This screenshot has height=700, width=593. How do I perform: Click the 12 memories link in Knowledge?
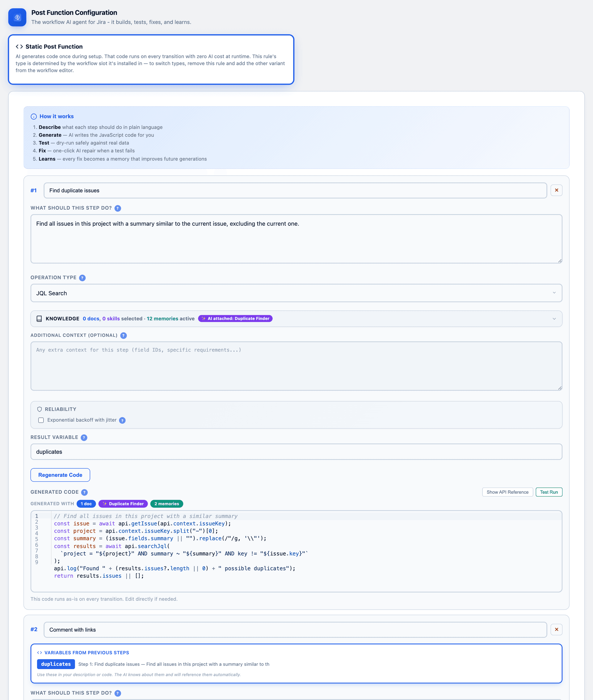[162, 319]
